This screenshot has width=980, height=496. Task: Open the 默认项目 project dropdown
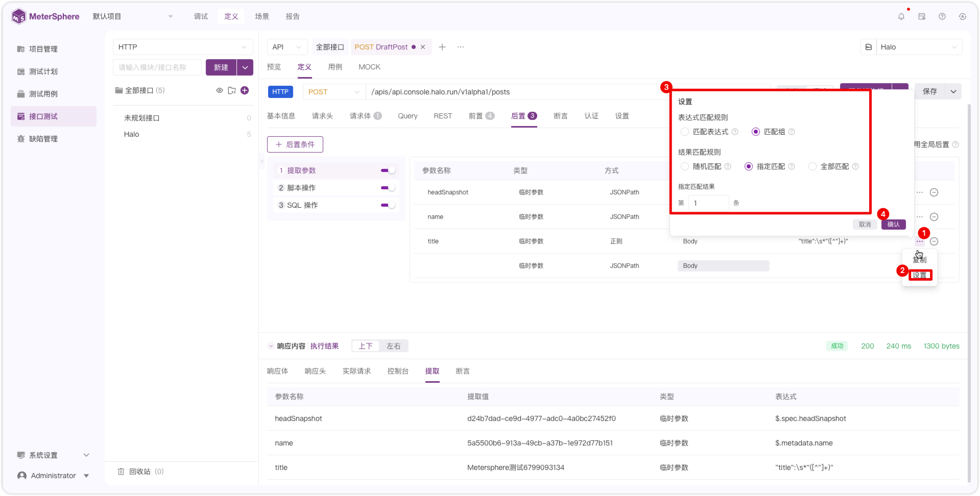tap(133, 16)
